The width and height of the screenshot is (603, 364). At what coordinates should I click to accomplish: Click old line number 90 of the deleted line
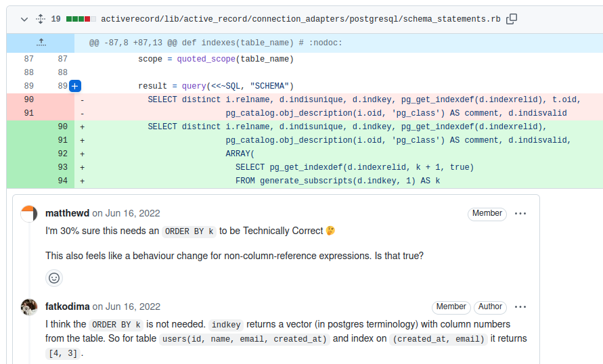click(29, 99)
